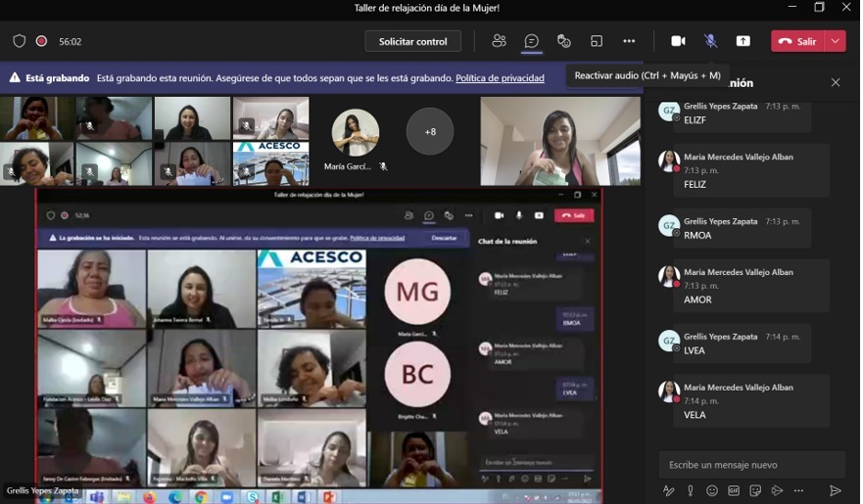Open the text format options in chat
Screen dimensions: 863x504
tap(669, 490)
